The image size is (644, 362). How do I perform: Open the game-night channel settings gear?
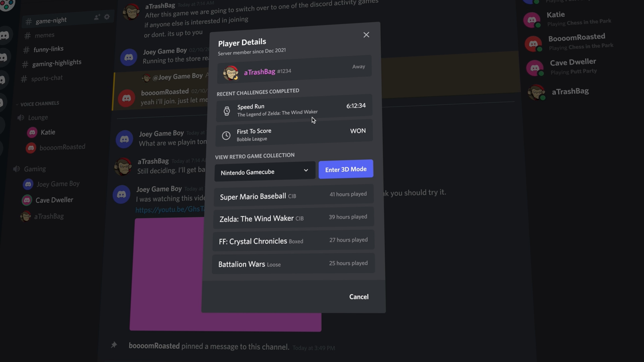(107, 17)
